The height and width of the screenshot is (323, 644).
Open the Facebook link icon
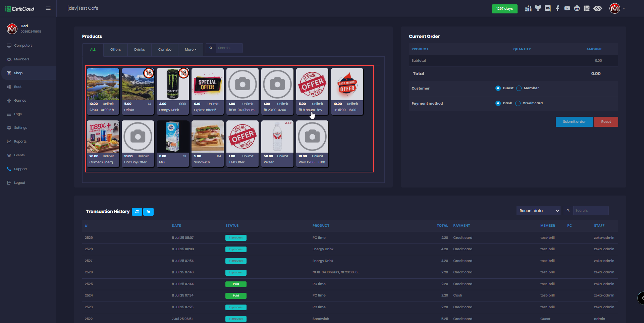[x=557, y=8]
